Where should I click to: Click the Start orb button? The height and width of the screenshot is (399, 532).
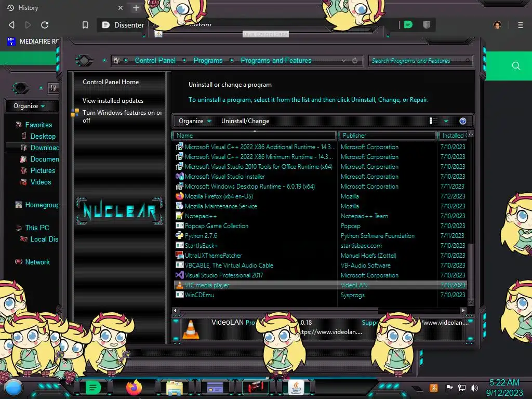tap(14, 388)
